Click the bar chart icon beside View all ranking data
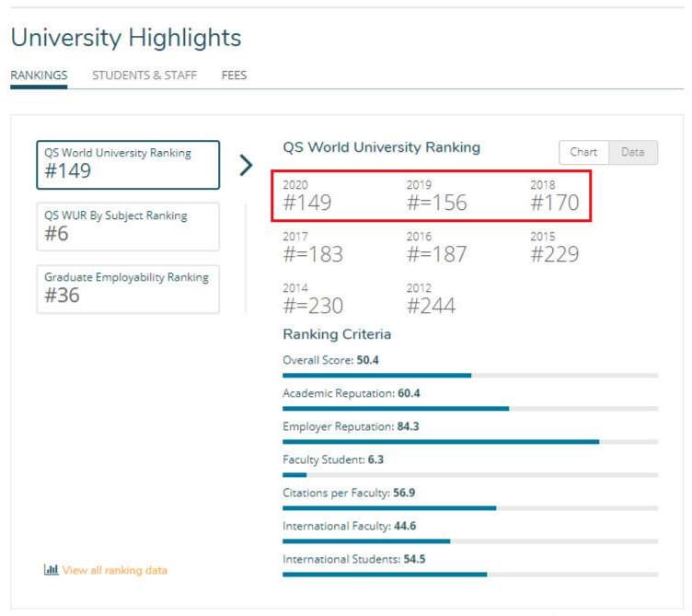The image size is (692, 616). [51, 570]
